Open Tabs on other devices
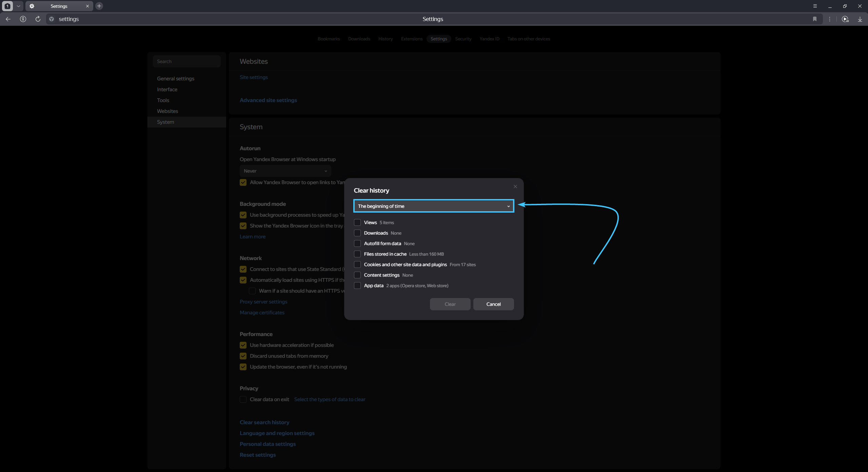 tap(529, 39)
